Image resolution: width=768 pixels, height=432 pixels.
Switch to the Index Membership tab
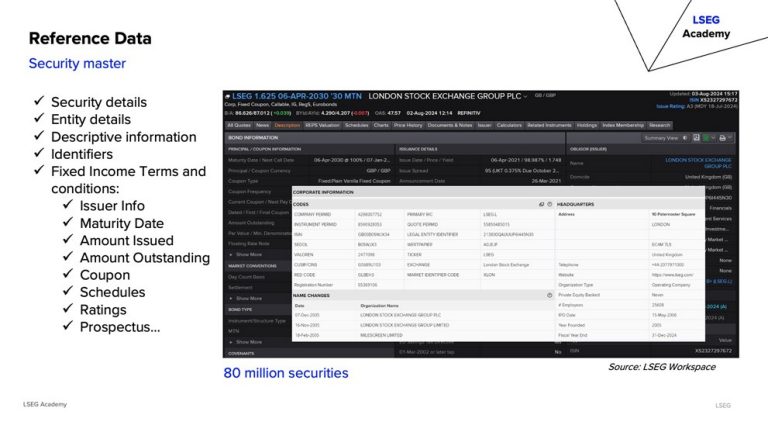point(623,125)
